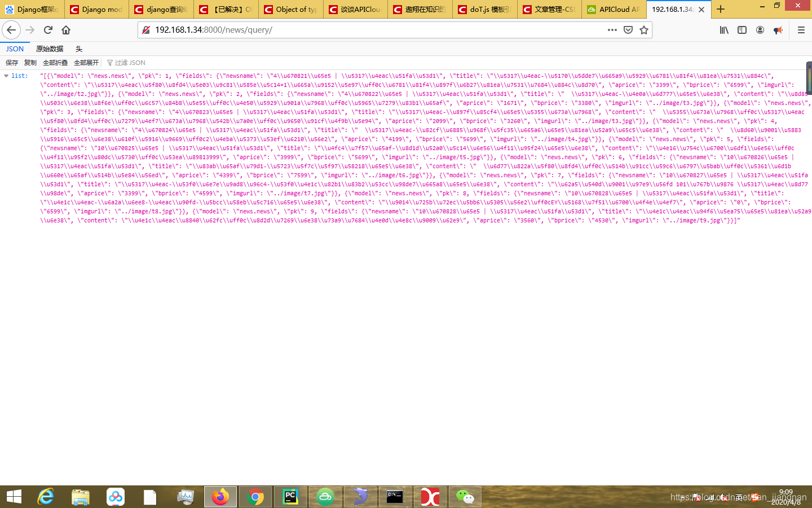Reload the current page

(48, 30)
